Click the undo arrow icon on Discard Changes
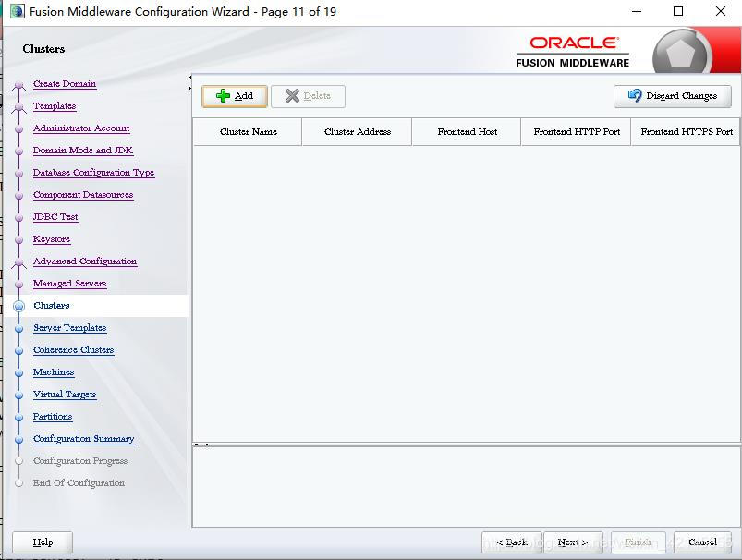The height and width of the screenshot is (560, 742). tap(635, 95)
